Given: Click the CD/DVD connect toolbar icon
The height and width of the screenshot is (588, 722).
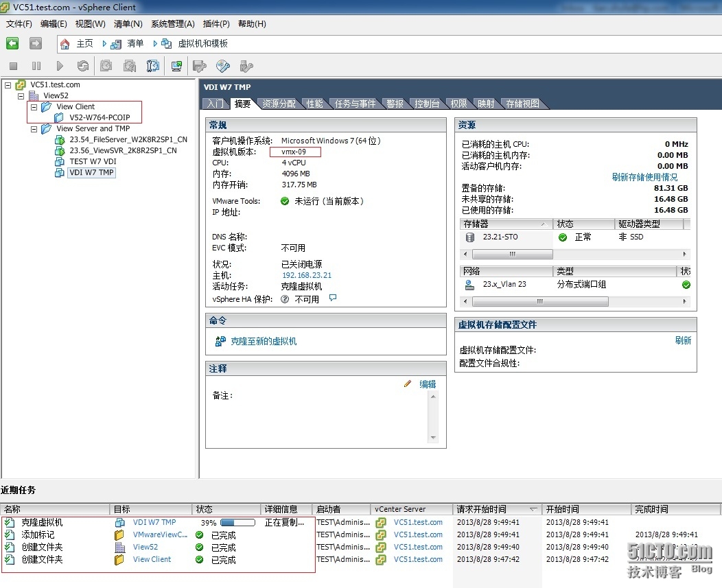Looking at the screenshot, I should [x=223, y=67].
